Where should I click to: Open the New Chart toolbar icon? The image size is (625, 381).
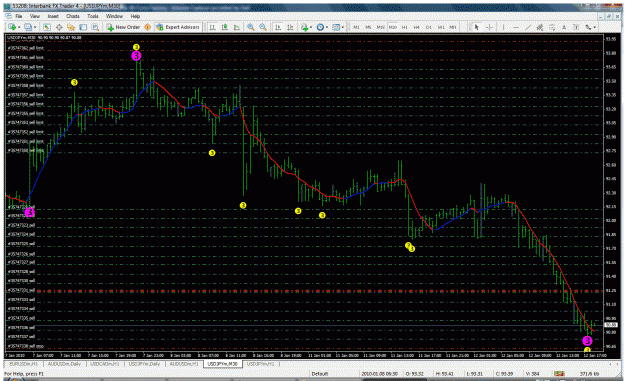(12, 27)
